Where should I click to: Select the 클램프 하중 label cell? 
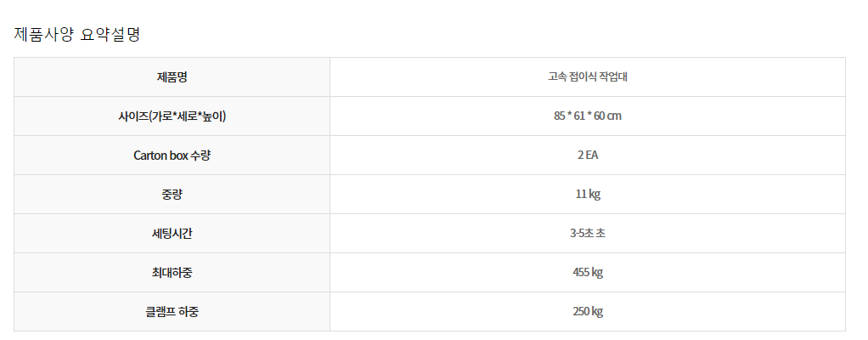pos(172,312)
